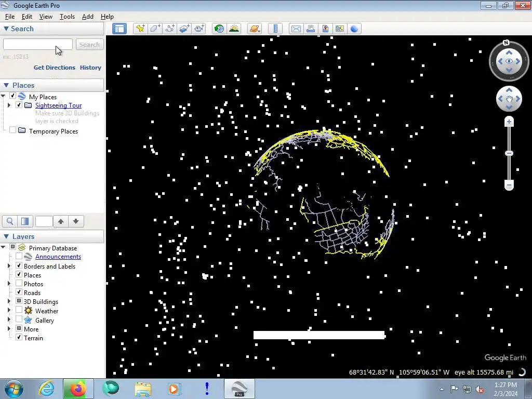Click the zoom slider handle
This screenshot has width=532, height=399.
(509, 153)
